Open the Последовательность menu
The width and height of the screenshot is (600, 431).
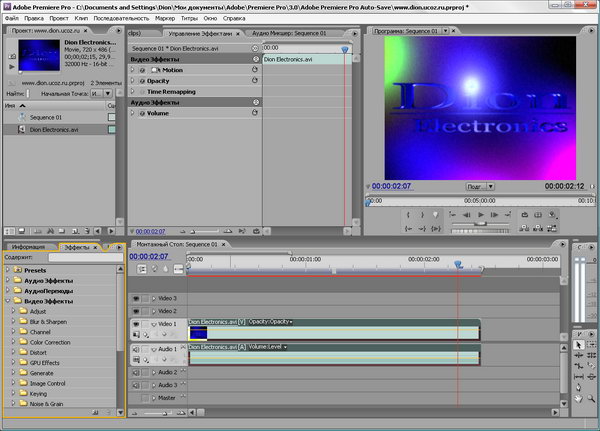(x=121, y=18)
